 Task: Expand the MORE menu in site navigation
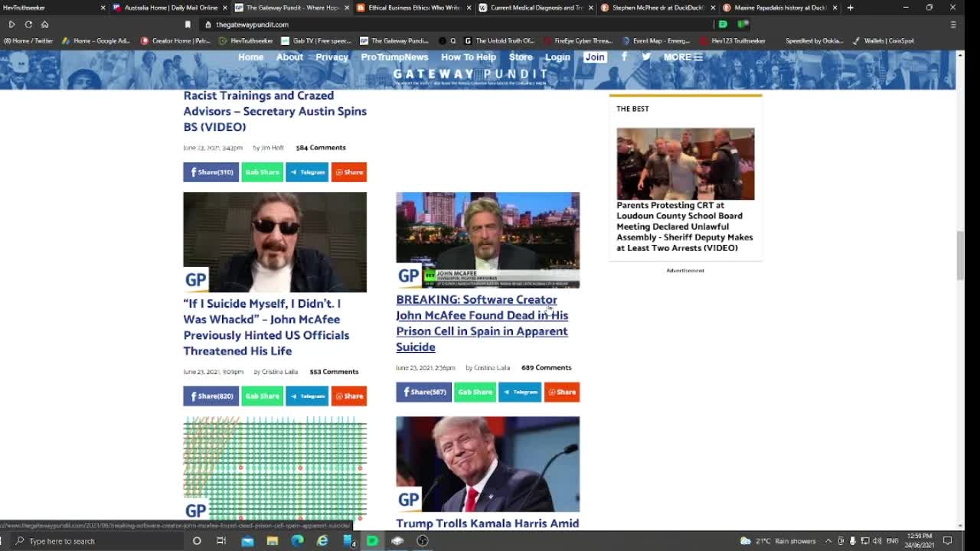point(683,57)
